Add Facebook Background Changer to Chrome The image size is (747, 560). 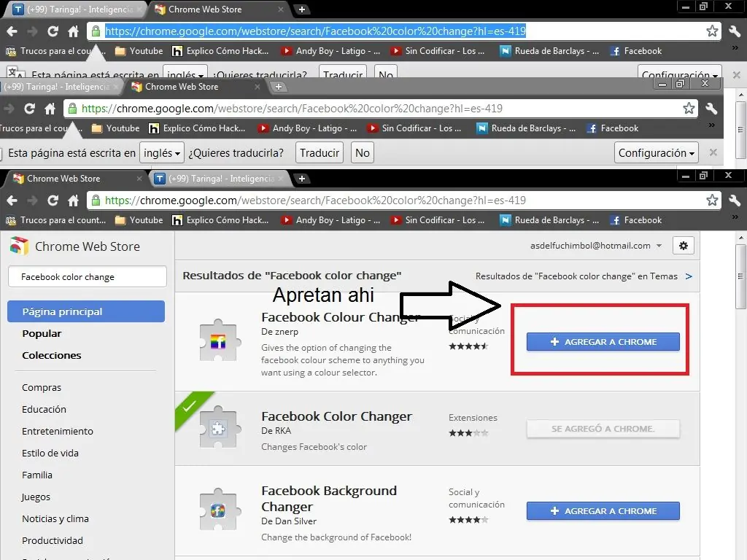point(603,511)
